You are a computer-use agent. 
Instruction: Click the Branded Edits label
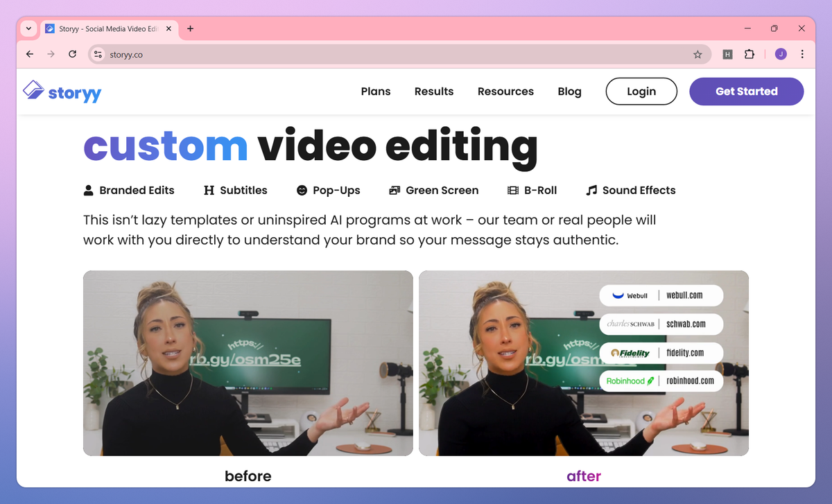click(137, 190)
